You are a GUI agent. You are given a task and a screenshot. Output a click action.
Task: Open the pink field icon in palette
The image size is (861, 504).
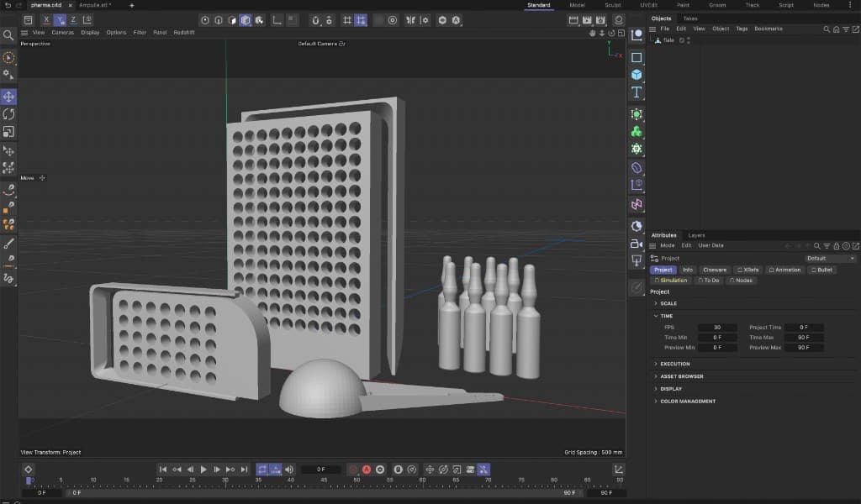(637, 205)
